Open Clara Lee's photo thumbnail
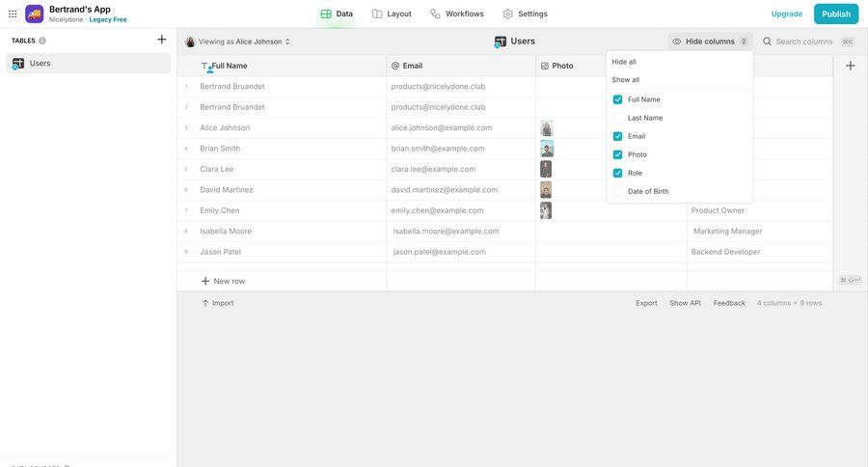The height and width of the screenshot is (467, 868). [546, 169]
